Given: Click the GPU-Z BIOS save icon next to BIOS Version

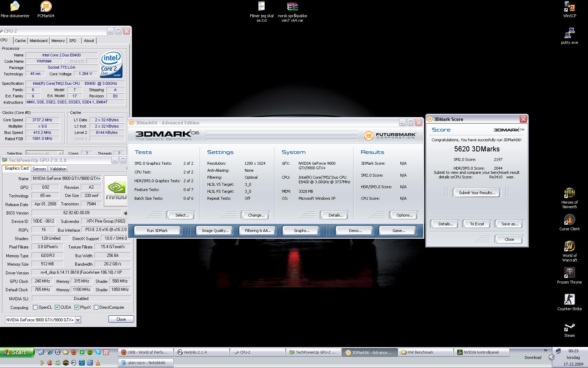Looking at the screenshot, I should pos(126,213).
